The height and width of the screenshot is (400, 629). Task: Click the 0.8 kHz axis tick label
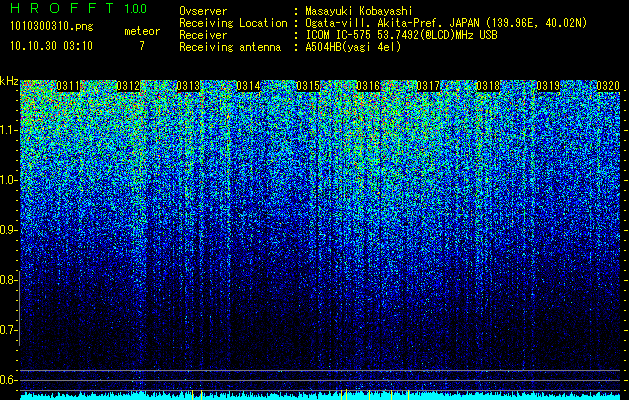point(7,280)
